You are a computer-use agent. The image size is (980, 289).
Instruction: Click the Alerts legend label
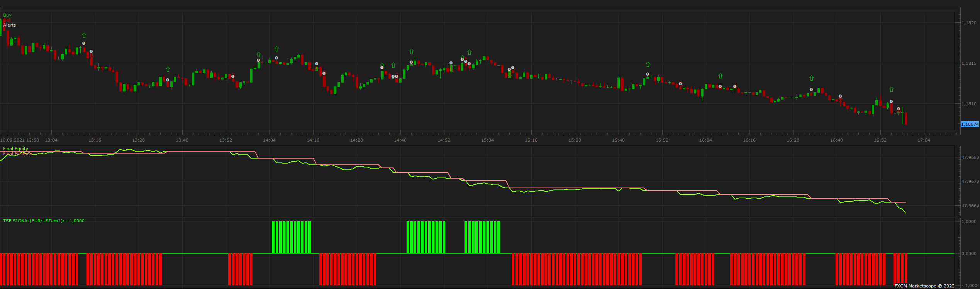click(x=10, y=25)
